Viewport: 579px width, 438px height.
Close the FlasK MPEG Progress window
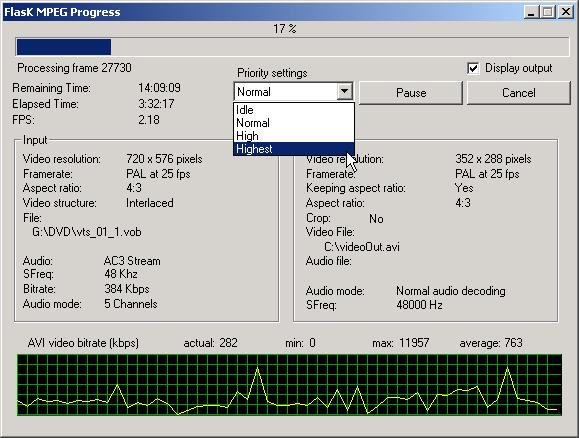click(565, 12)
